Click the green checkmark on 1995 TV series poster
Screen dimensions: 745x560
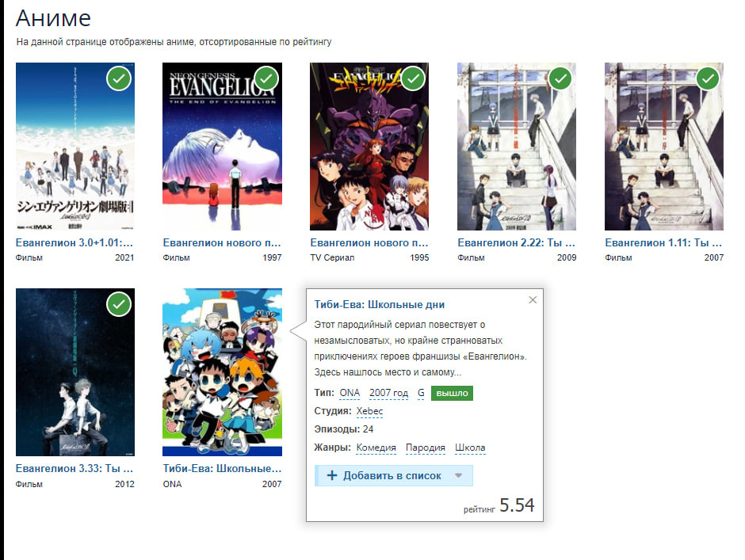coord(414,78)
